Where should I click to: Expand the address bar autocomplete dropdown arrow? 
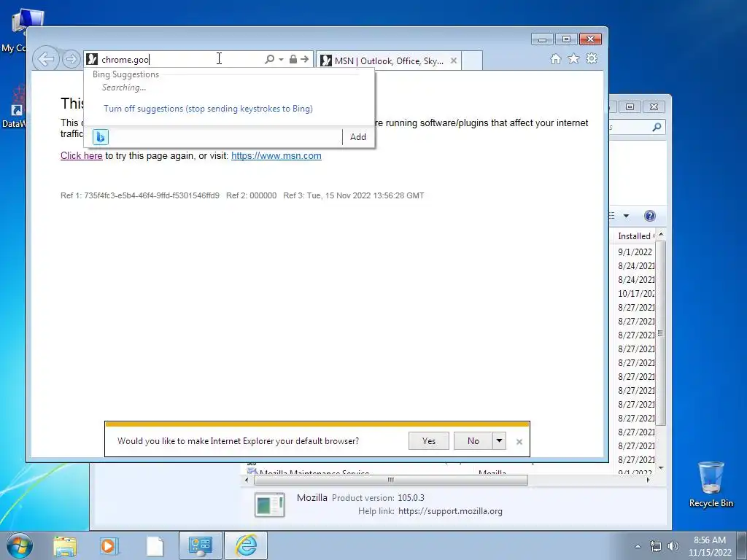(x=281, y=60)
